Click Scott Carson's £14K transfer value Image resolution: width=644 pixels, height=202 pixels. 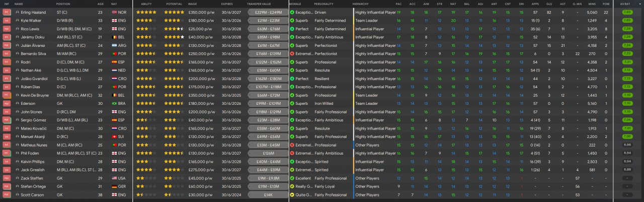(268, 194)
